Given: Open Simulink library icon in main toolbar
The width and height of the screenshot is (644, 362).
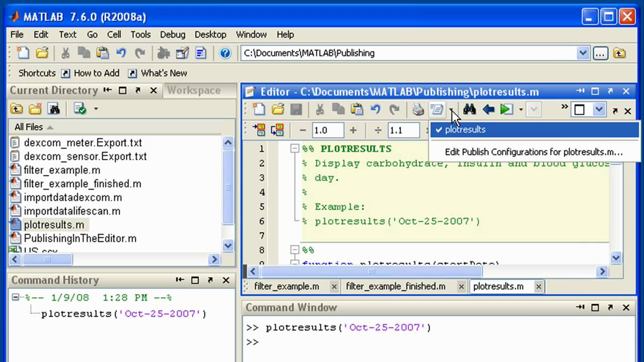Looking at the screenshot, I should (164, 53).
